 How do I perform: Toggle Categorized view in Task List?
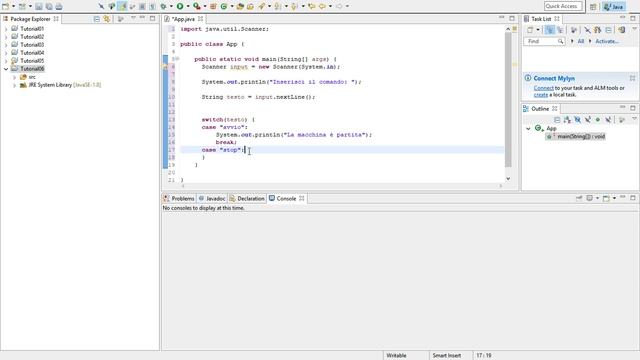point(549,30)
